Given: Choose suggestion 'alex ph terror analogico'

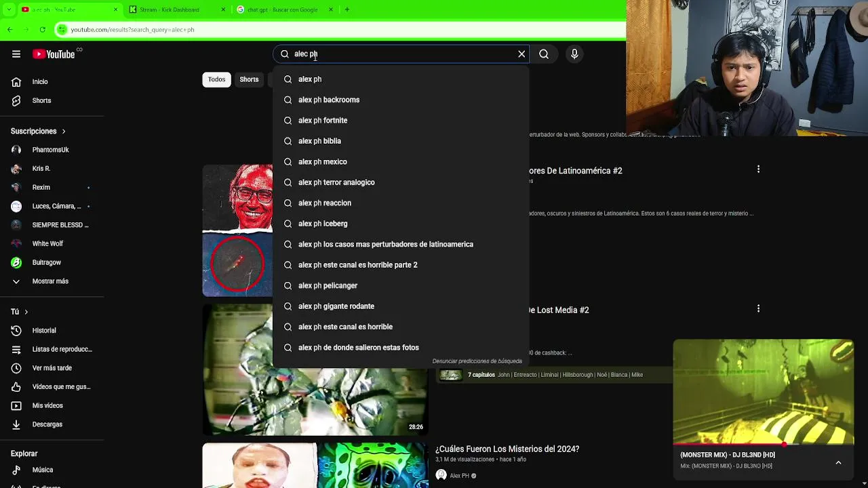Looking at the screenshot, I should [401, 182].
